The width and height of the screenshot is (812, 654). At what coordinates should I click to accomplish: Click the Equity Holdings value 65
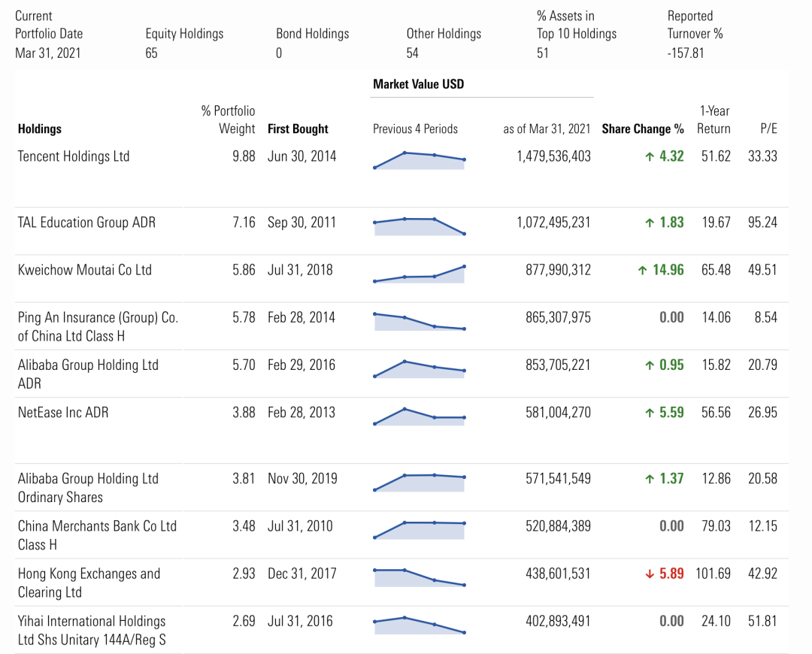click(x=151, y=53)
